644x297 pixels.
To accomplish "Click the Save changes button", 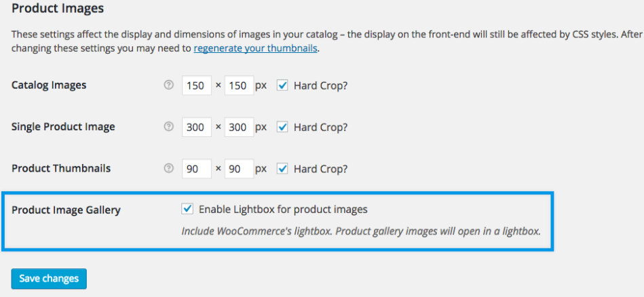I will (x=49, y=279).
